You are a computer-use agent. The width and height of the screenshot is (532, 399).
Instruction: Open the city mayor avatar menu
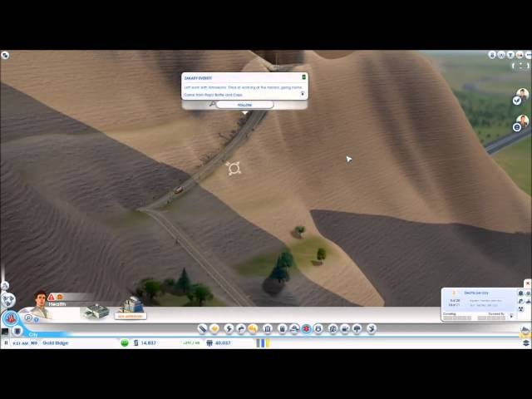coord(40,302)
